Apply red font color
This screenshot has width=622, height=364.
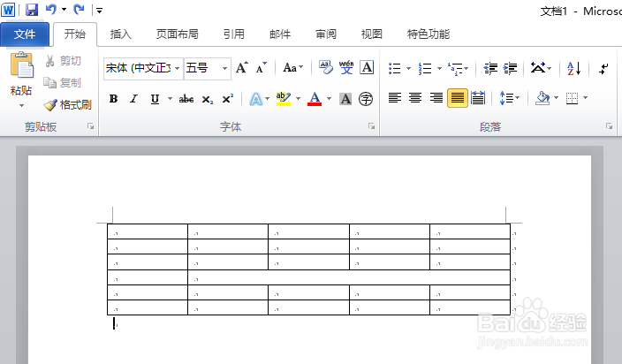tap(315, 99)
